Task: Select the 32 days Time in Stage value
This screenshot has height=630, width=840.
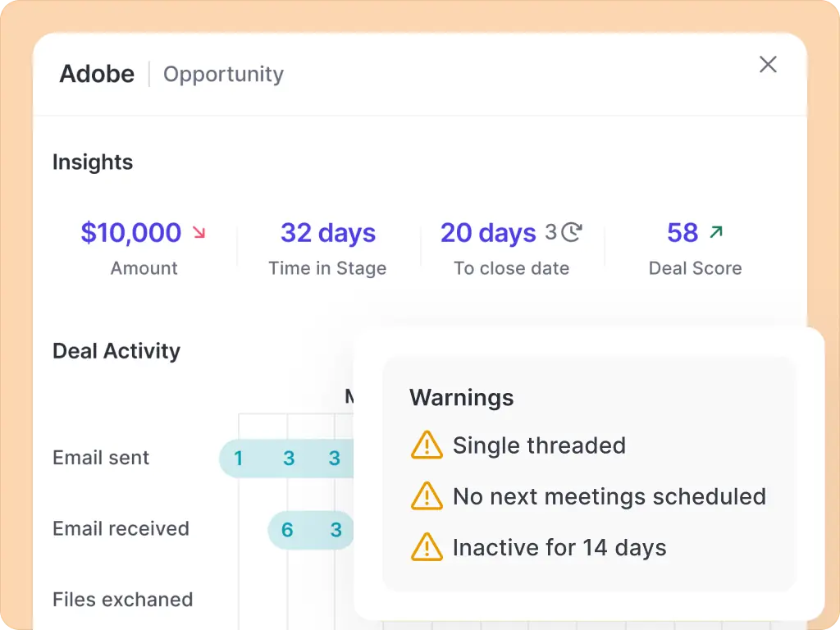Action: pyautogui.click(x=328, y=233)
